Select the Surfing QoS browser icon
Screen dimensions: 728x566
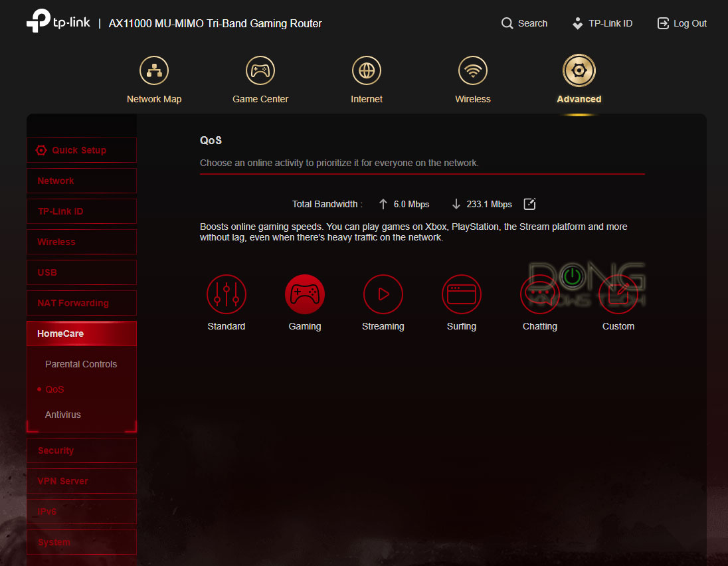tap(462, 294)
